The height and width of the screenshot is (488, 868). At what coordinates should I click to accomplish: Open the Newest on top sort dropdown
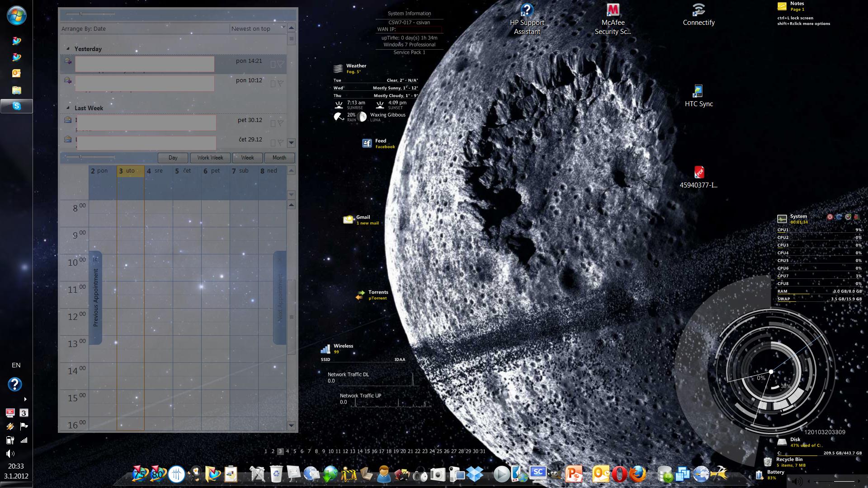pyautogui.click(x=257, y=28)
